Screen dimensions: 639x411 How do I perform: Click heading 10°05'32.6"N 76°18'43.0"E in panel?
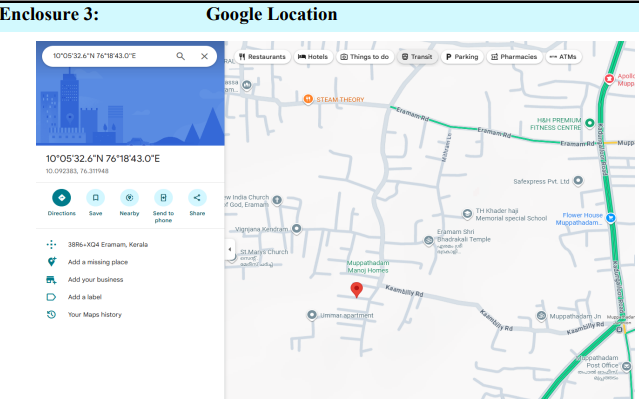tap(103, 158)
